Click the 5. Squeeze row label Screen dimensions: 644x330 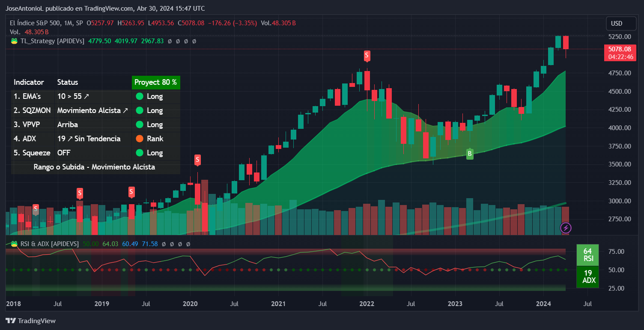(x=32, y=153)
